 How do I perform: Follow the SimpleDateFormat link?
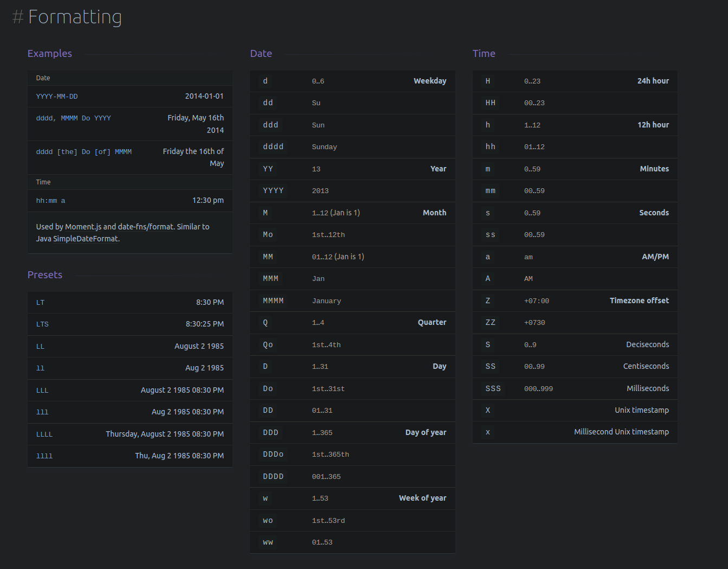pyautogui.click(x=85, y=239)
